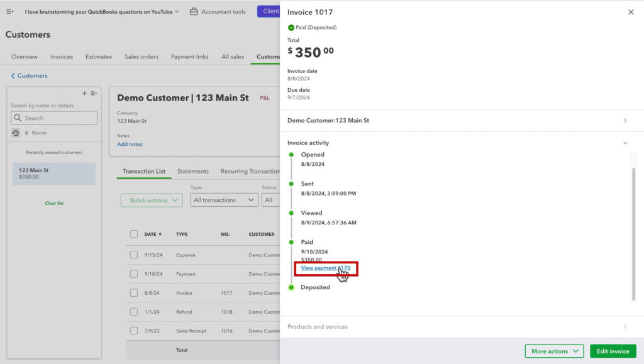Collapse the Invoice activity section
This screenshot has height=364, width=644.
625,143
